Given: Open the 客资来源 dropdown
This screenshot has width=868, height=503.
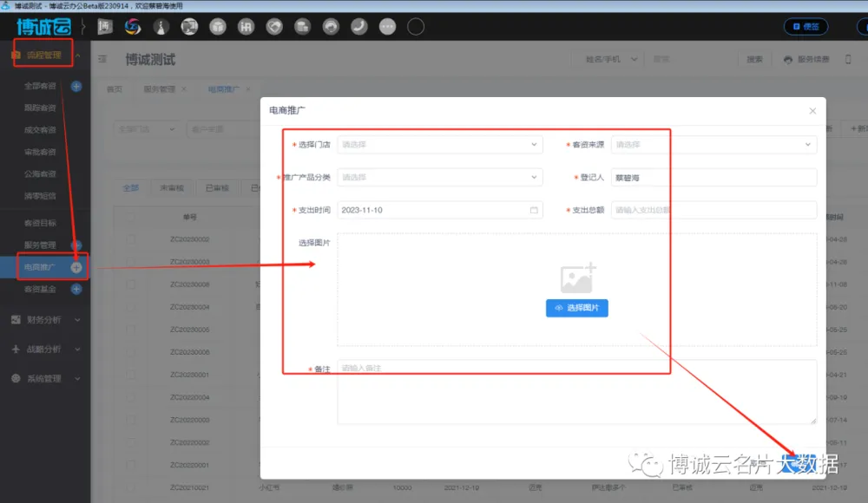Looking at the screenshot, I should (x=713, y=145).
